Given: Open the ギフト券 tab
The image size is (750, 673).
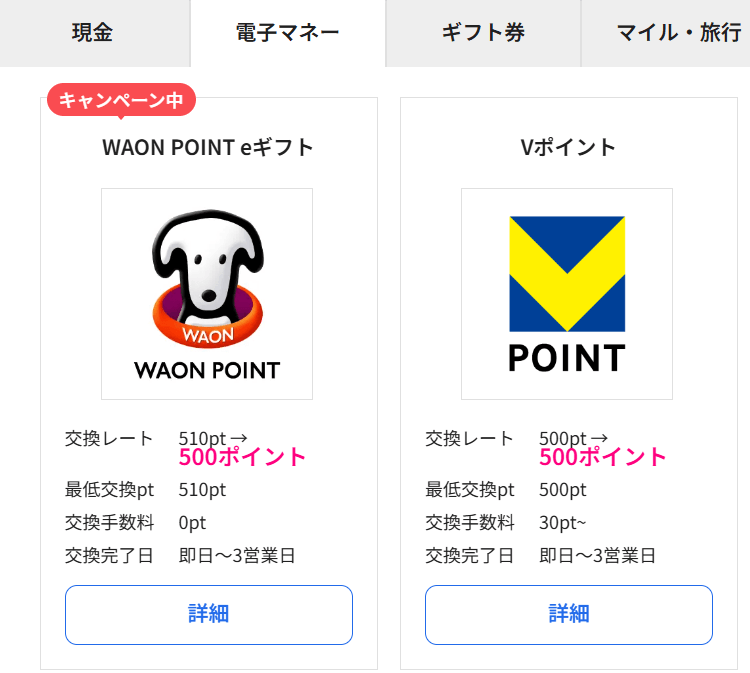Looking at the screenshot, I should pyautogui.click(x=483, y=33).
